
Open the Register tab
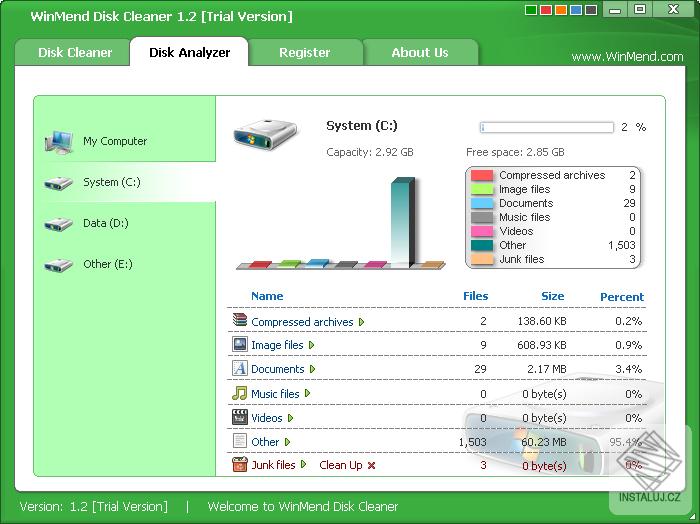coord(304,53)
